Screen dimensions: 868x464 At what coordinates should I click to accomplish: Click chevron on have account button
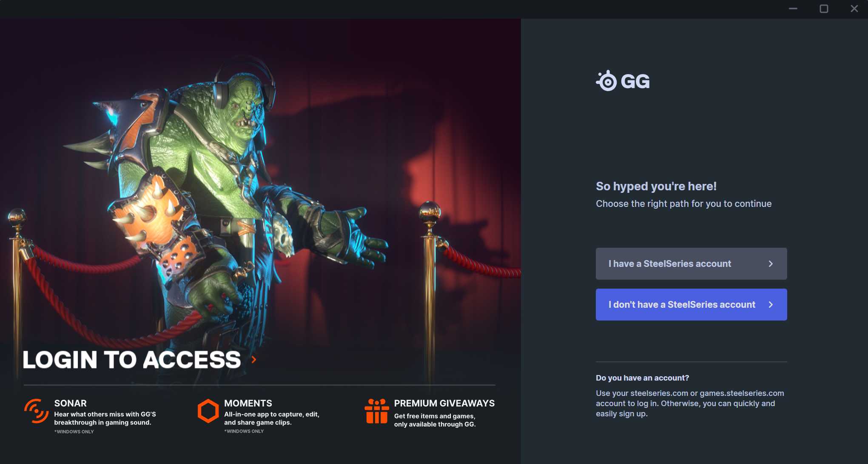[771, 264]
